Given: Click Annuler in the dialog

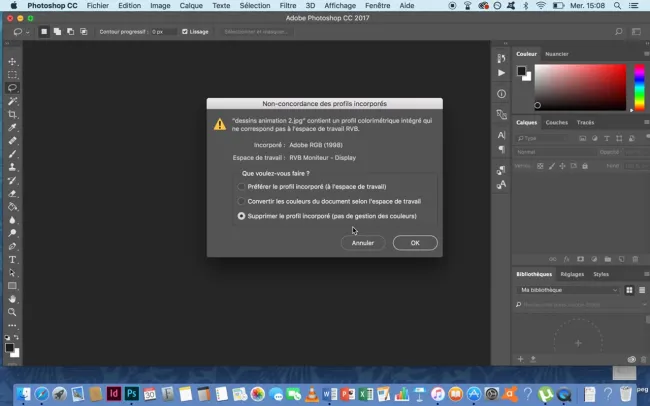Looking at the screenshot, I should pyautogui.click(x=363, y=243).
